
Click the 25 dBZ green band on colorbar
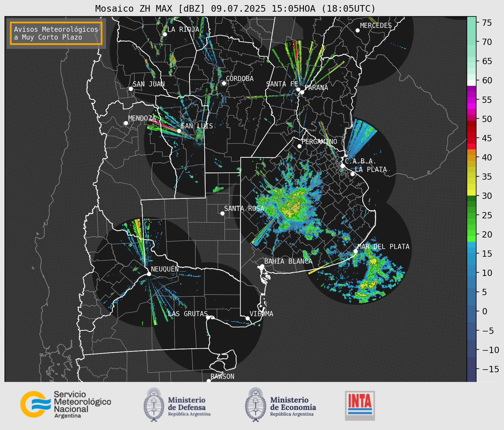(471, 215)
